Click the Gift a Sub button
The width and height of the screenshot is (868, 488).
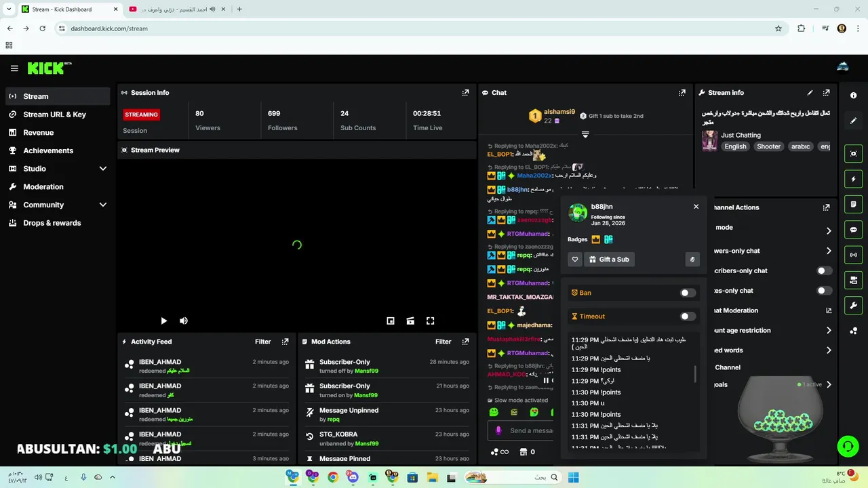[609, 259]
